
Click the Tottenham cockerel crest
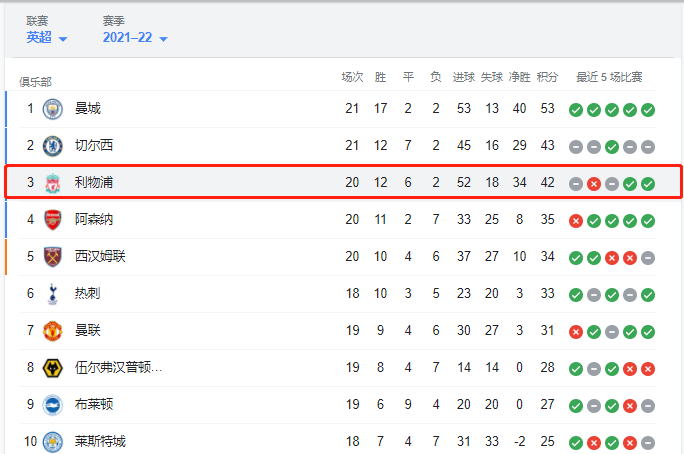point(53,294)
